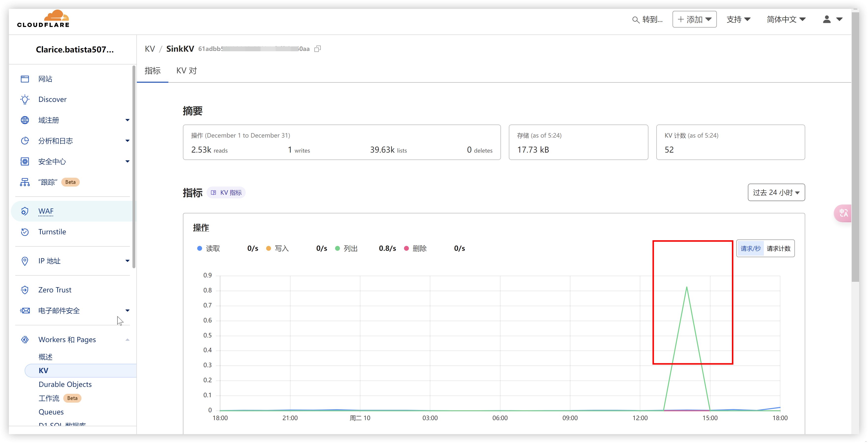Copy the SinkKV namespace ID icon
868x443 pixels.
coord(317,49)
